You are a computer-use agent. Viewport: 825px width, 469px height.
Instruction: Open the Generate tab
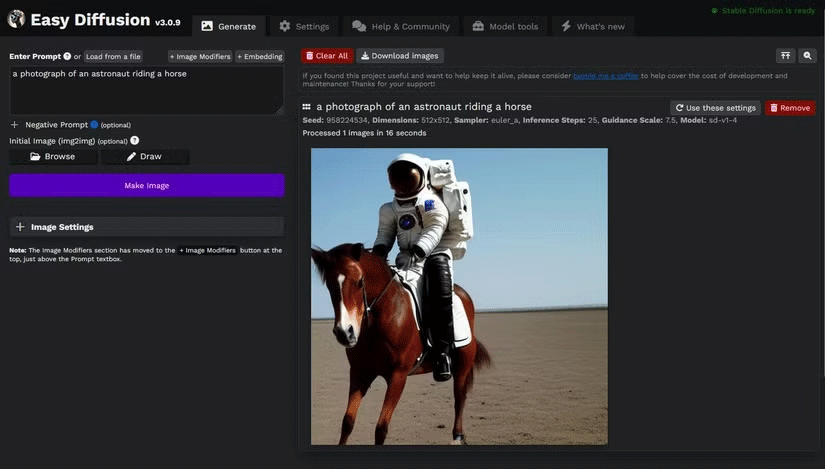coord(229,26)
